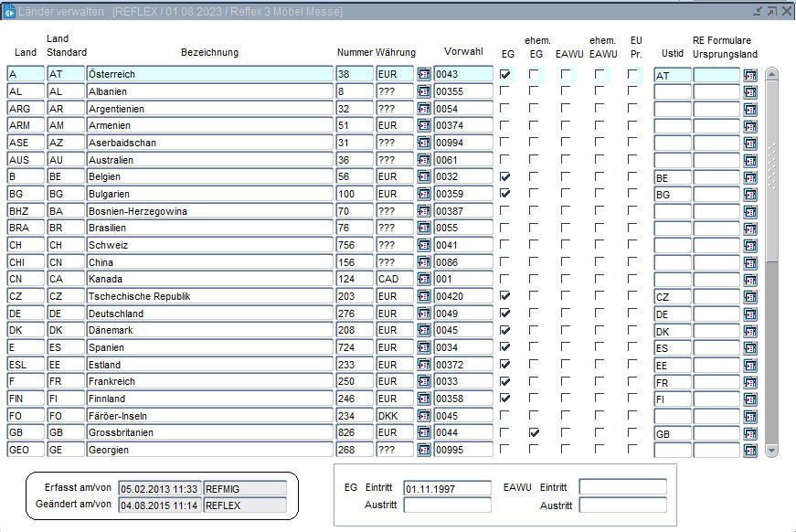The height and width of the screenshot is (532, 796).
Task: Click the Bezeichnung field containing Spanien
Action: [x=210, y=348]
